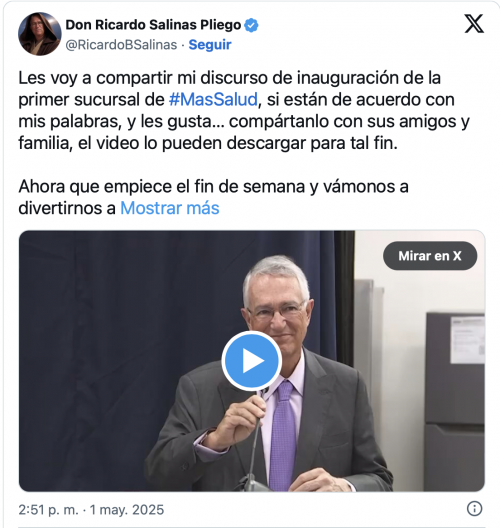The image size is (500, 528).
Task: Open the info icon beside the timestamp
Action: [x=474, y=508]
